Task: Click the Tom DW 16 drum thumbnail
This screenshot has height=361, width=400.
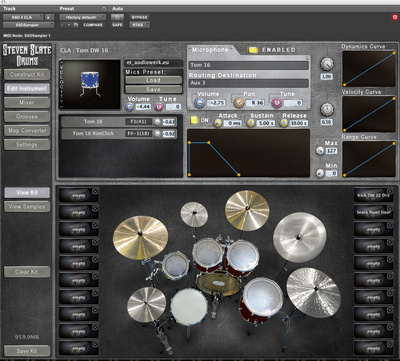Action: pos(90,84)
